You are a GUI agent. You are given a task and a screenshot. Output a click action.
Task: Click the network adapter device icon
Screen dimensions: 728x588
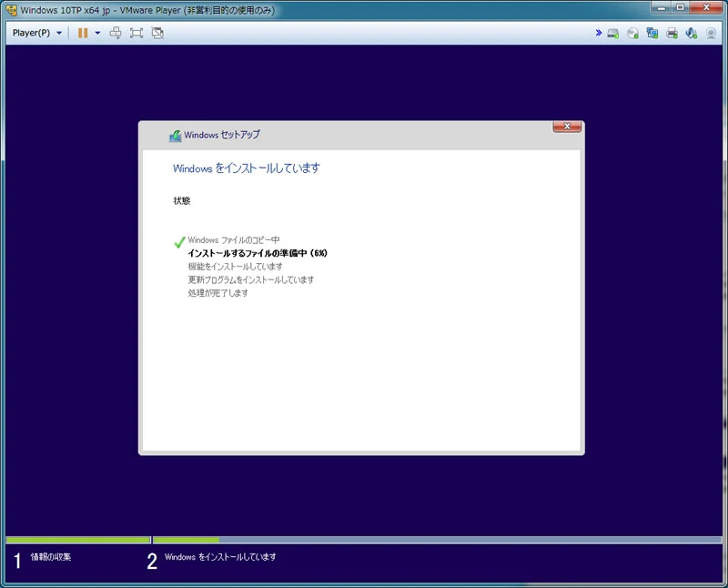(x=652, y=34)
